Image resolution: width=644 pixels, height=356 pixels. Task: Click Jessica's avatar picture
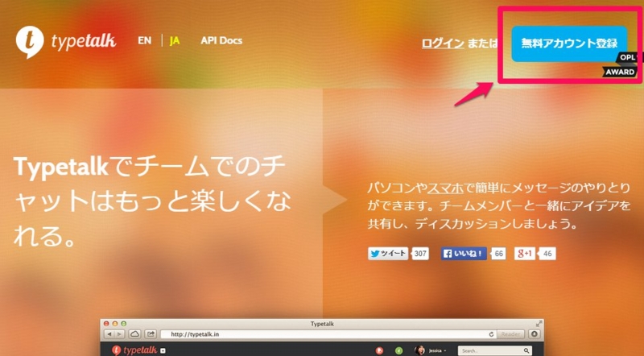pyautogui.click(x=419, y=350)
